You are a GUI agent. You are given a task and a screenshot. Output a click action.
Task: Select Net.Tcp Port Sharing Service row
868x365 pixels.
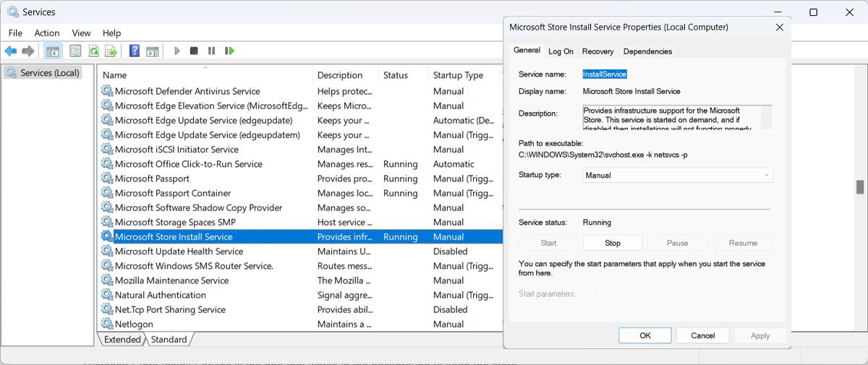[300, 309]
